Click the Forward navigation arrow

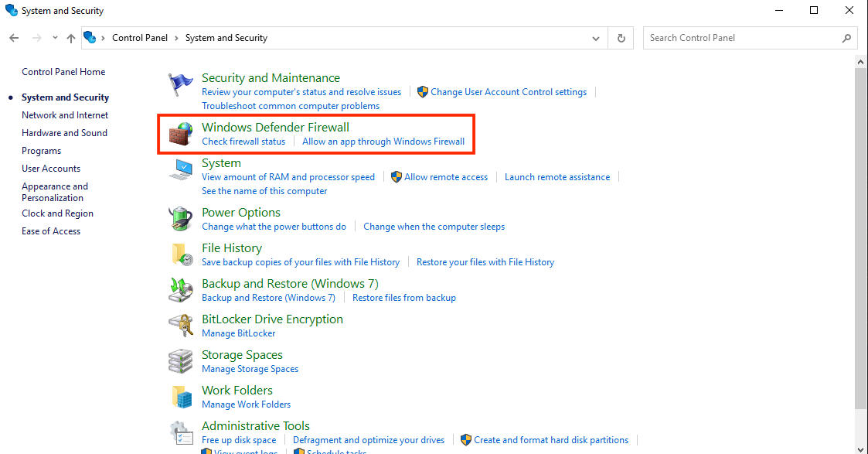tap(36, 38)
